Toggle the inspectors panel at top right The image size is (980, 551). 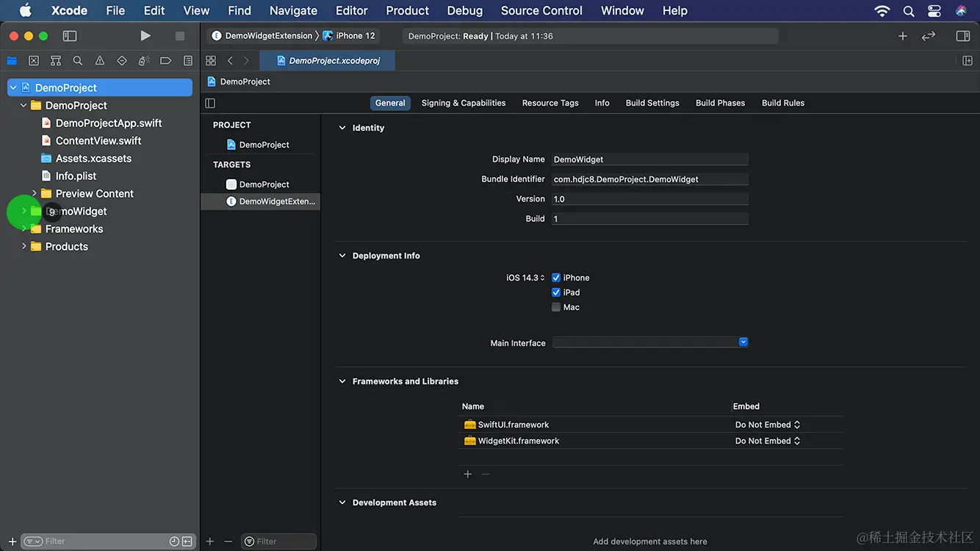click(963, 36)
